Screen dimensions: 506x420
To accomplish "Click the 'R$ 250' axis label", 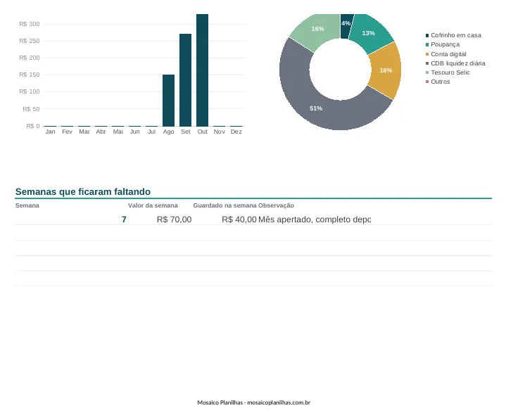I will 30,41.
